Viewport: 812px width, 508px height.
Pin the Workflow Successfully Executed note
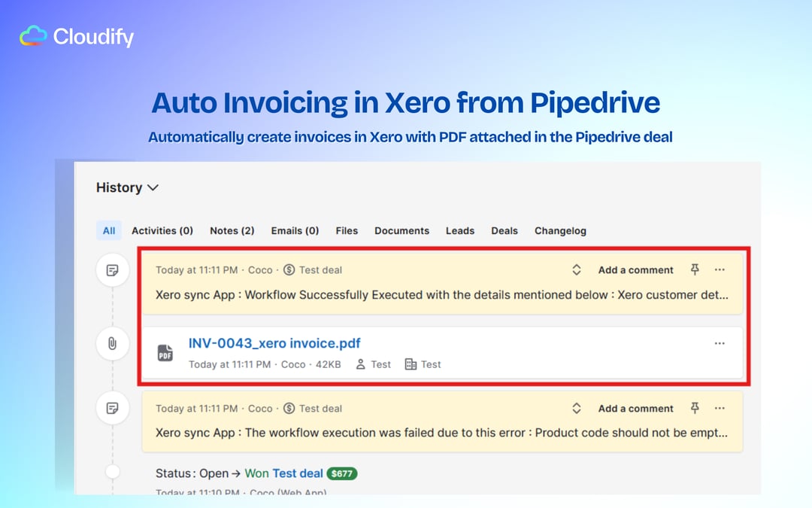[x=694, y=269]
